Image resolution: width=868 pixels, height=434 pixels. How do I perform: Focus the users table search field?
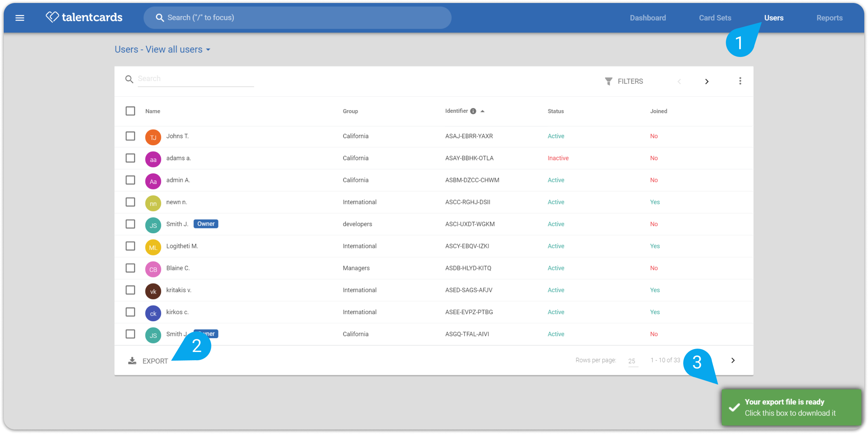[x=196, y=79]
